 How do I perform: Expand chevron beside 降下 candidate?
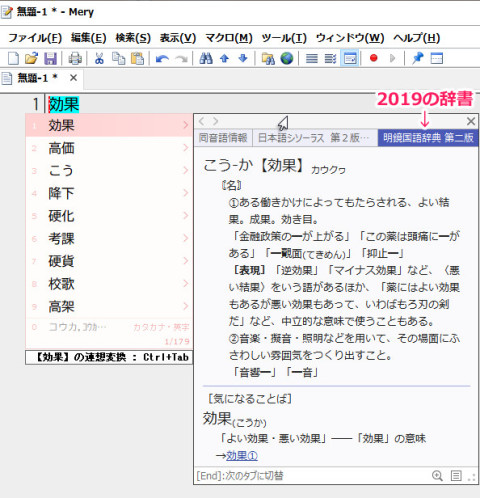(186, 193)
